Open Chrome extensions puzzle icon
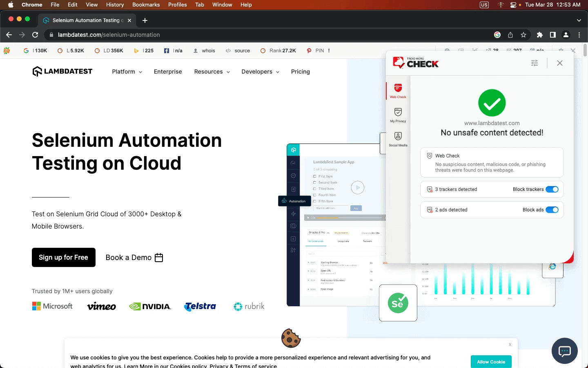 click(540, 35)
